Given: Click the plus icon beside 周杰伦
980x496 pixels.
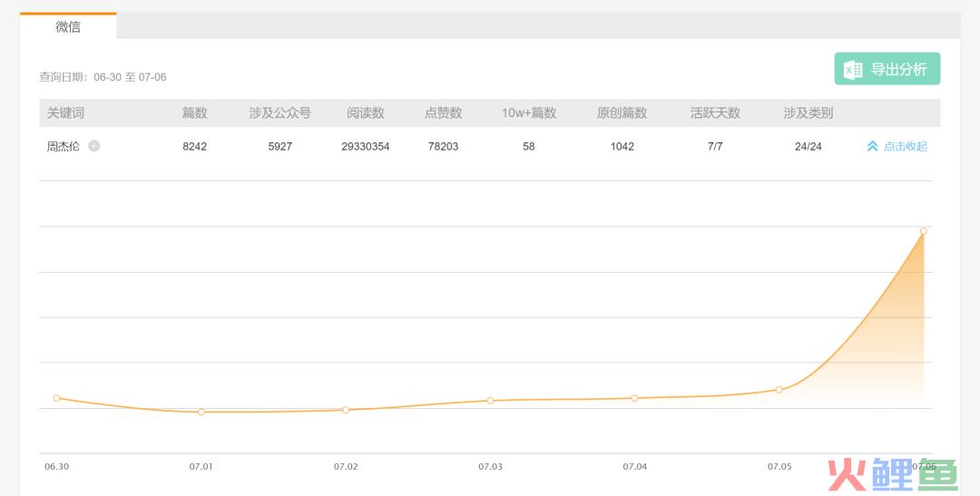Looking at the screenshot, I should click(93, 146).
